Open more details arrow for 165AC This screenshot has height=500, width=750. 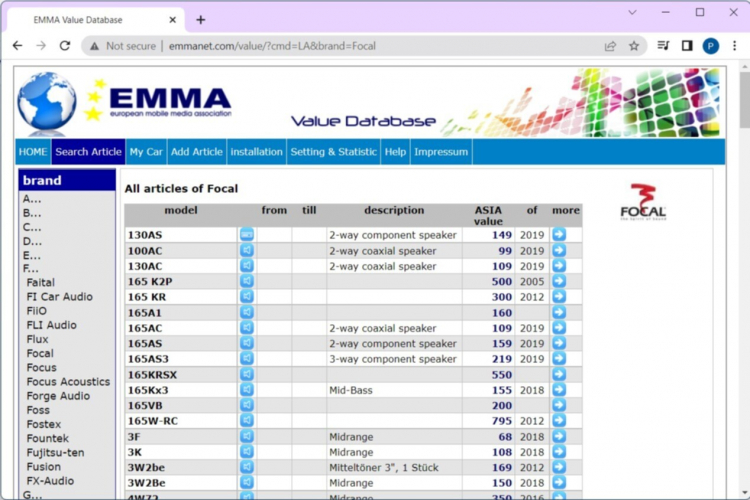click(x=559, y=328)
